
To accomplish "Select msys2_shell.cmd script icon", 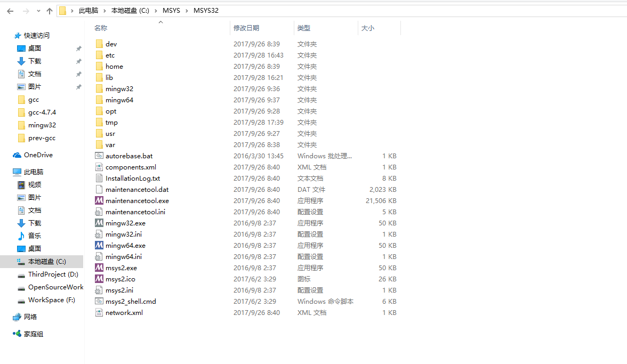I will (99, 301).
